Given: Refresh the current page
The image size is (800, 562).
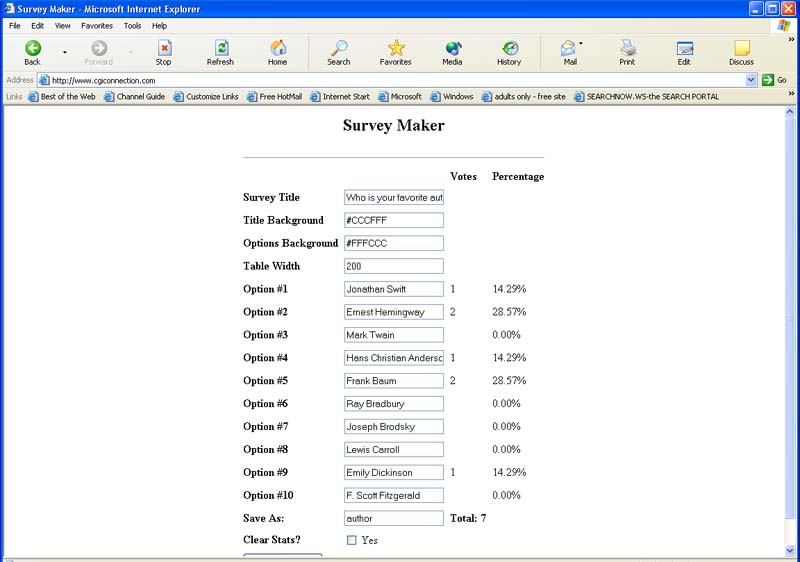Looking at the screenshot, I should click(x=221, y=48).
